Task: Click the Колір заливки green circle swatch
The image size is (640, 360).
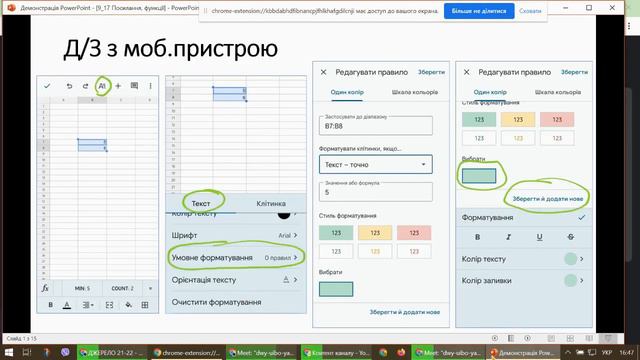Action: click(570, 281)
